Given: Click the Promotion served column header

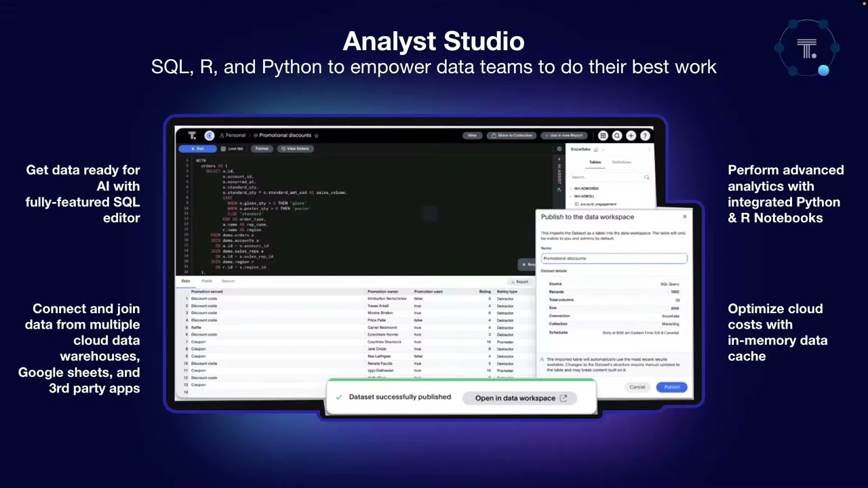Looking at the screenshot, I should pos(207,291).
